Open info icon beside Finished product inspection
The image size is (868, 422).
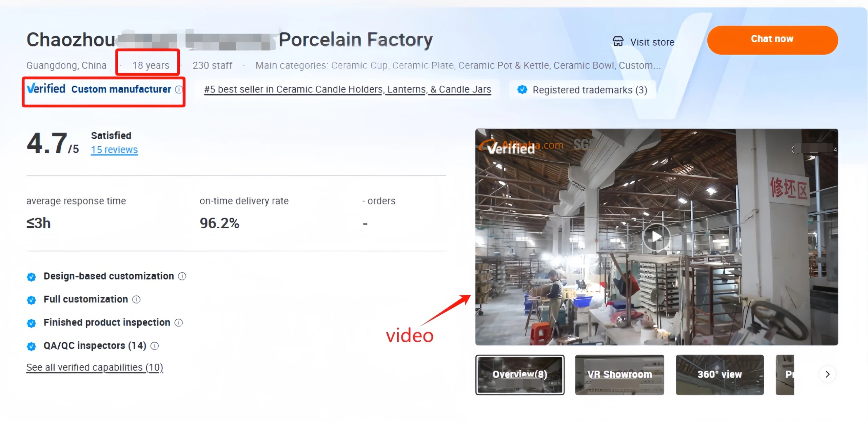pyautogui.click(x=179, y=323)
